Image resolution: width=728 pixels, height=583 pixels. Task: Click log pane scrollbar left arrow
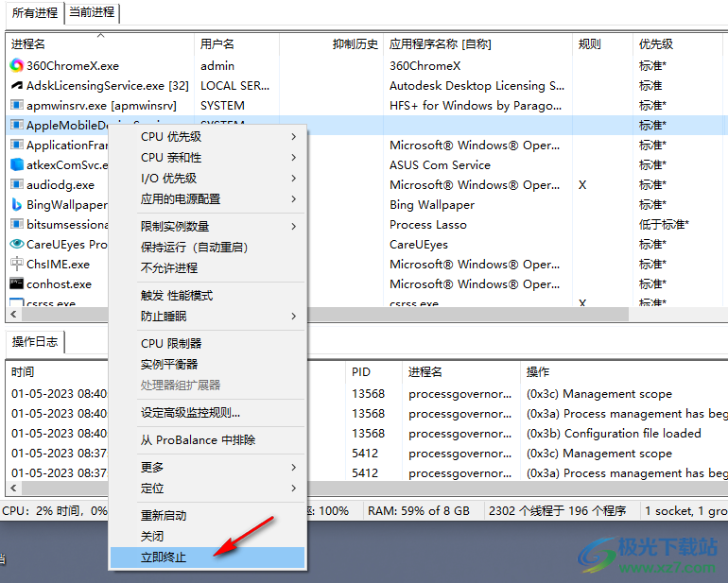(13, 488)
